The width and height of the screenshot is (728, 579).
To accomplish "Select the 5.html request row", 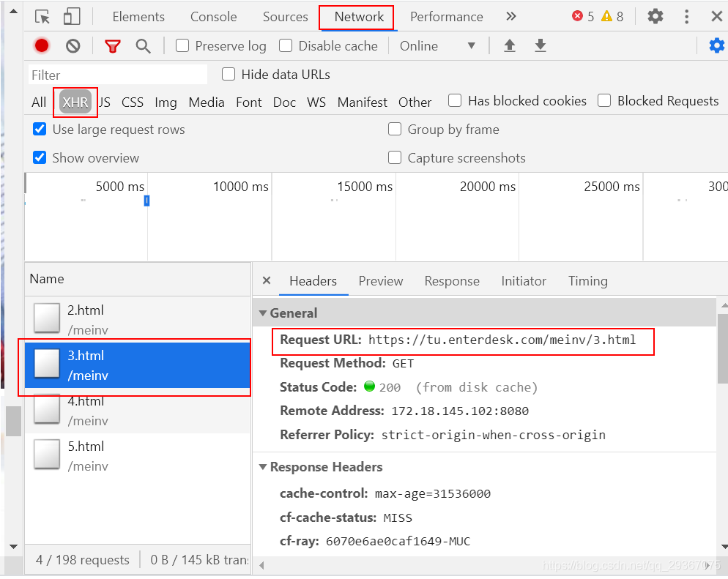I will 138,456.
